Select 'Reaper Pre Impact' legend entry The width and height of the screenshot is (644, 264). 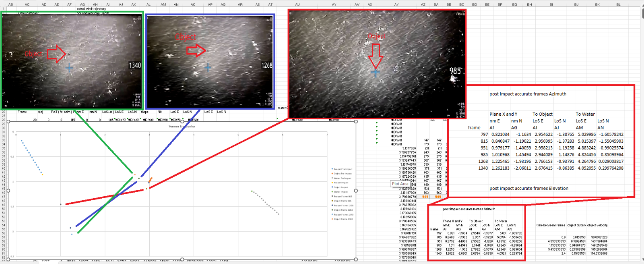pos(342,169)
